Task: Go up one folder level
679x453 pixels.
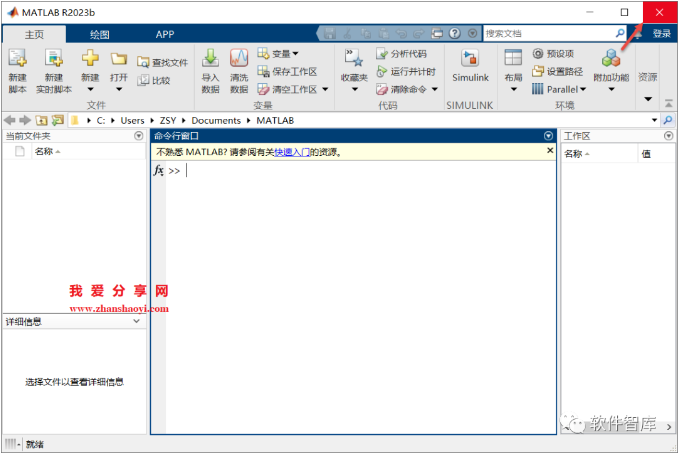Action: pos(41,120)
